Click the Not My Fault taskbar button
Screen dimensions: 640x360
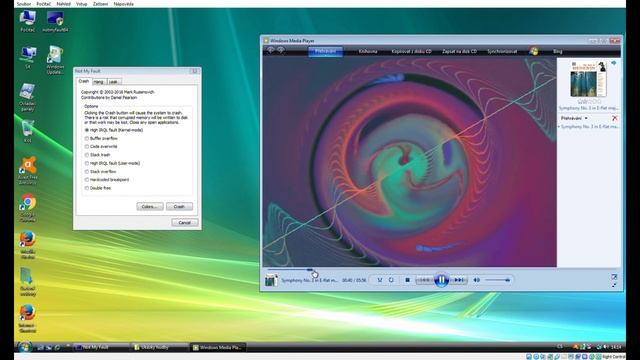101,347
